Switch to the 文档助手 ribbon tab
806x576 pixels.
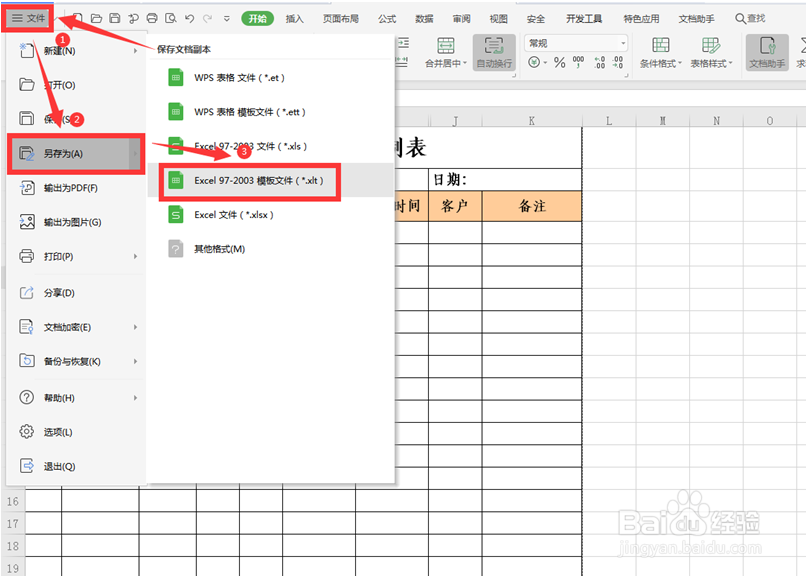697,19
